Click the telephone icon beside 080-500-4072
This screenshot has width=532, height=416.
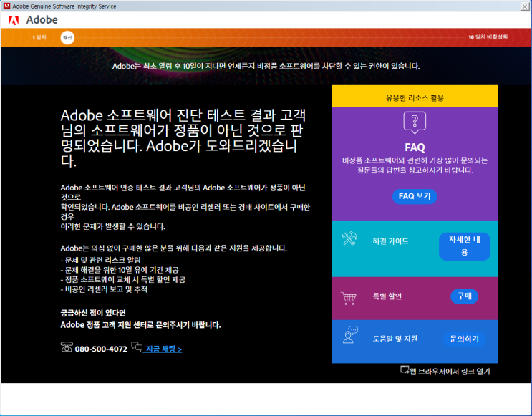click(x=67, y=347)
